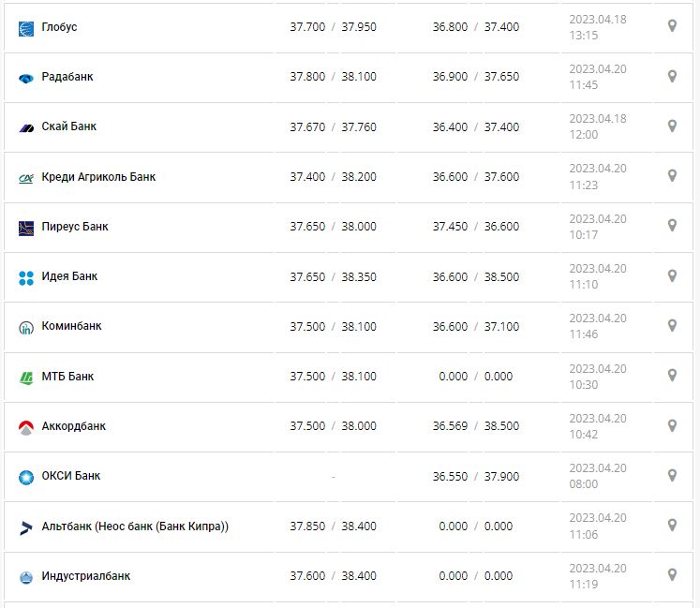This screenshot has height=608, width=700.
Task: Open the ОКСИ Банк map marker
Action: click(672, 475)
